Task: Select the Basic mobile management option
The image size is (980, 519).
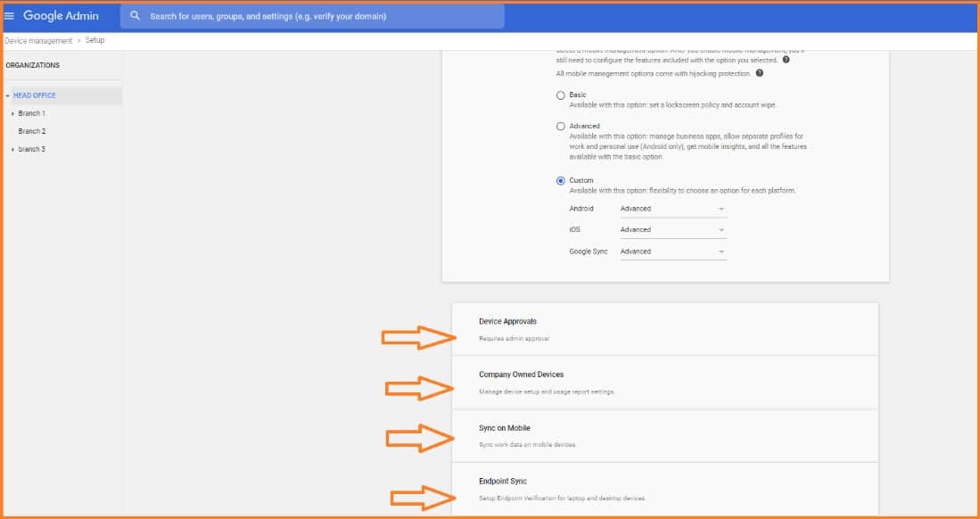Action: 561,95
